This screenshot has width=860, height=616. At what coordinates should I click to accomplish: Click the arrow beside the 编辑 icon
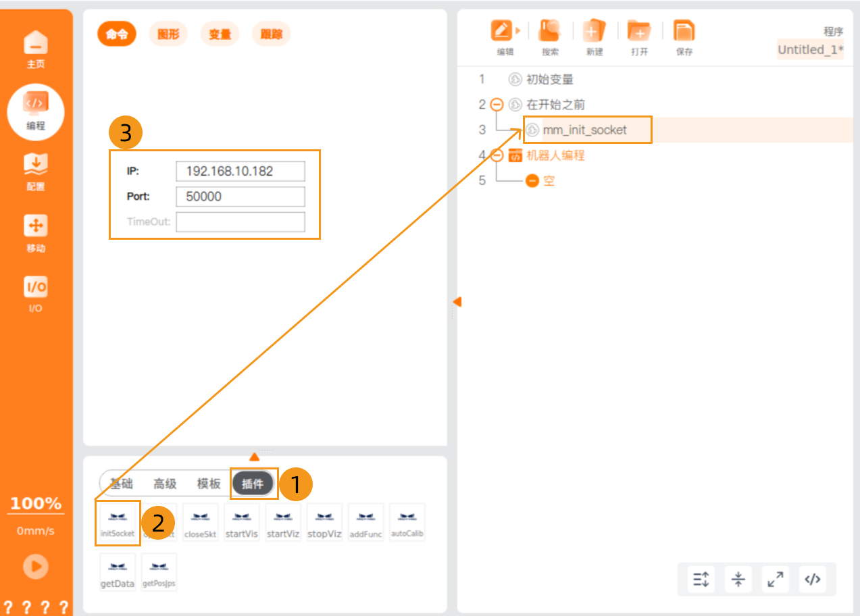[x=518, y=30]
